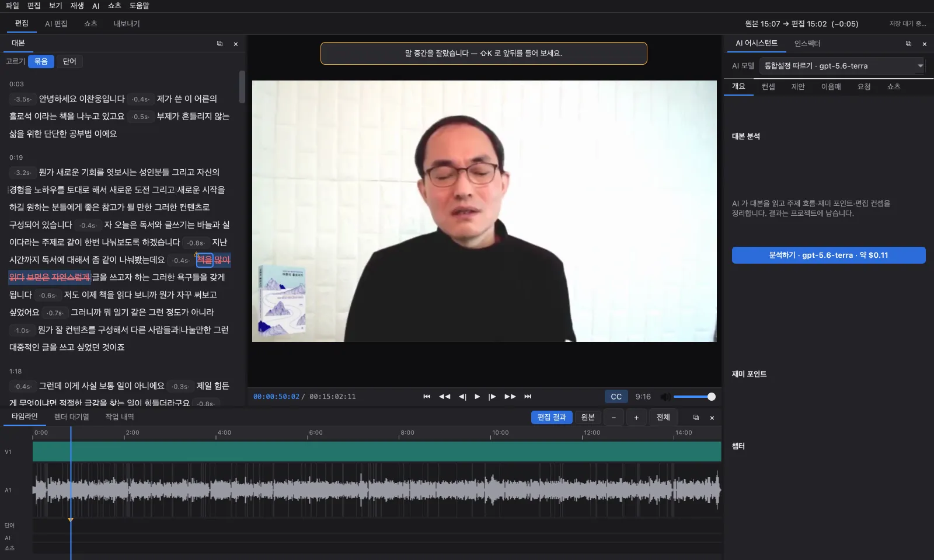Jump to end of video
The image size is (934, 560).
point(528,397)
